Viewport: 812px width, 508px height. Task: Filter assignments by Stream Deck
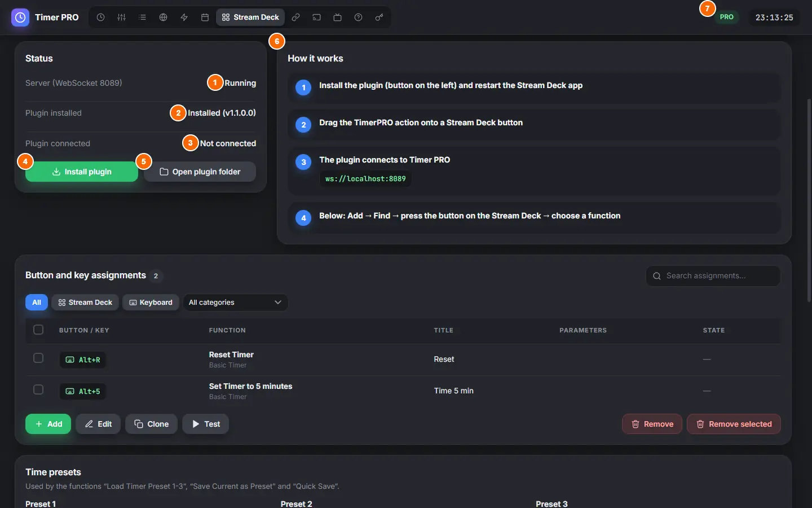(x=85, y=303)
